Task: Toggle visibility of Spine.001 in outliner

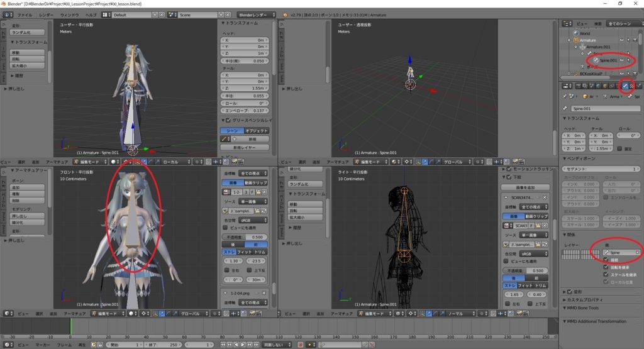Action: pos(622,60)
